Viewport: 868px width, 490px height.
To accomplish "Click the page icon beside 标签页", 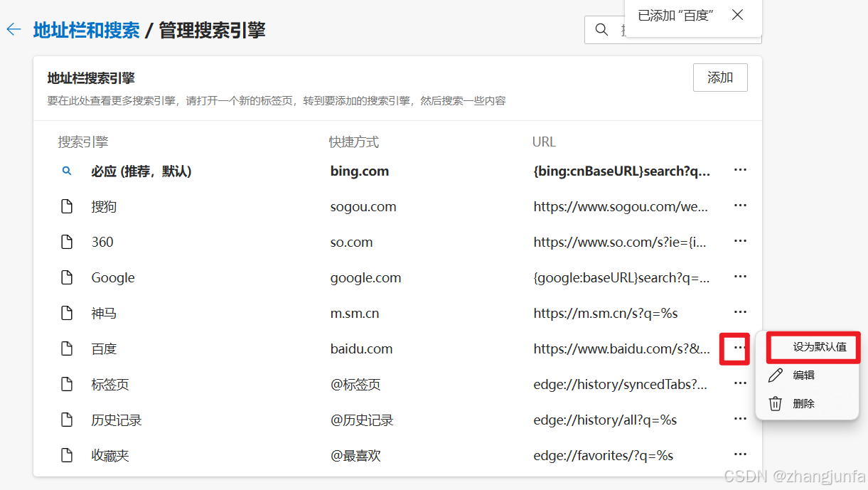I will (67, 384).
